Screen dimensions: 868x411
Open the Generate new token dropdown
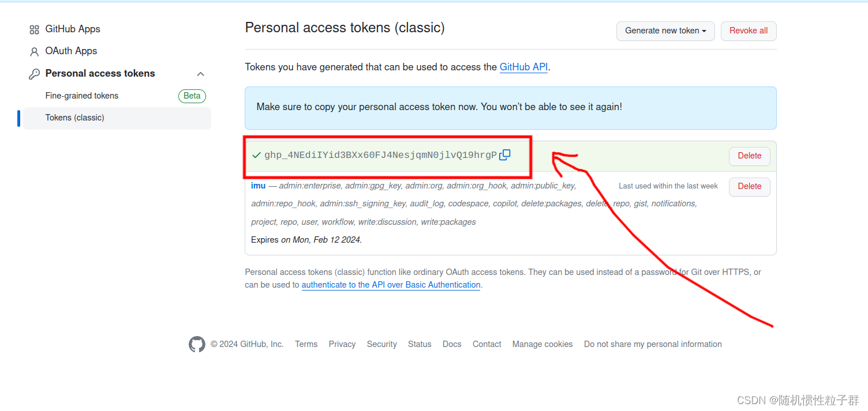point(665,31)
